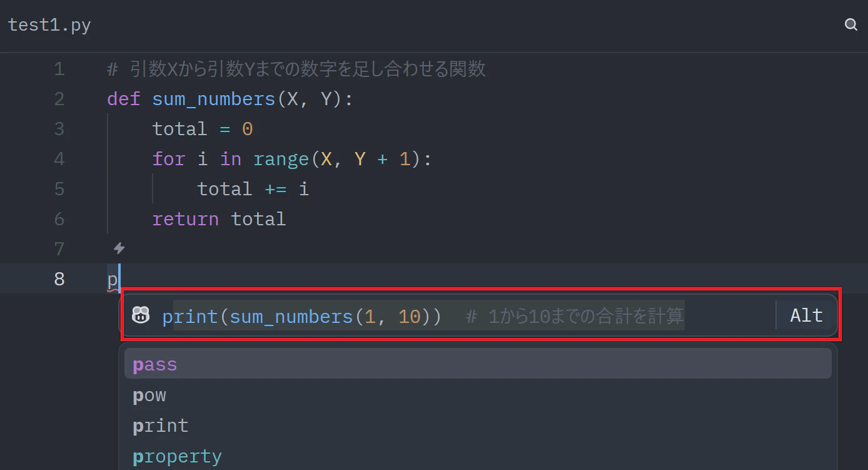Click the grey comment in the Copilot suggestion
The height and width of the screenshot is (470, 868).
pos(575,316)
